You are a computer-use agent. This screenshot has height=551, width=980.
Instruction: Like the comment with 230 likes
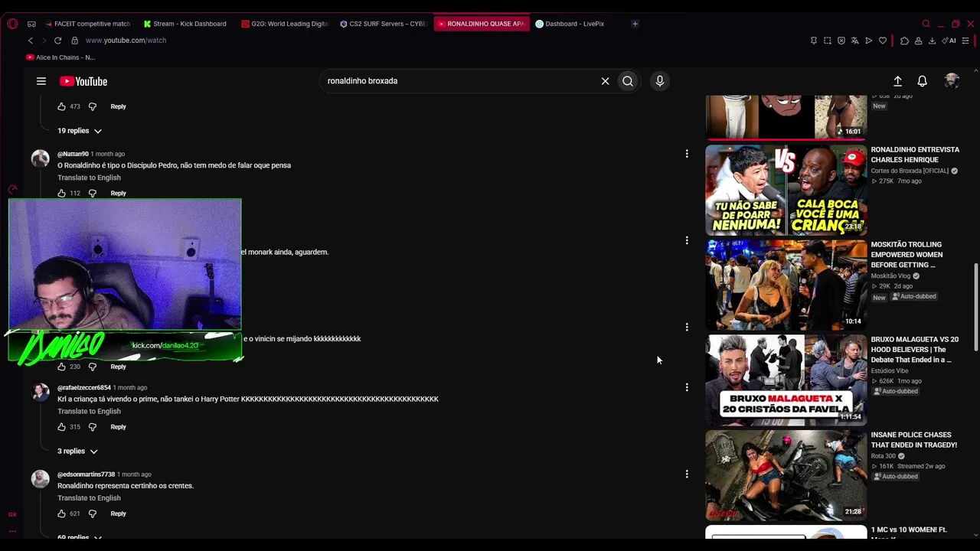pyautogui.click(x=62, y=367)
